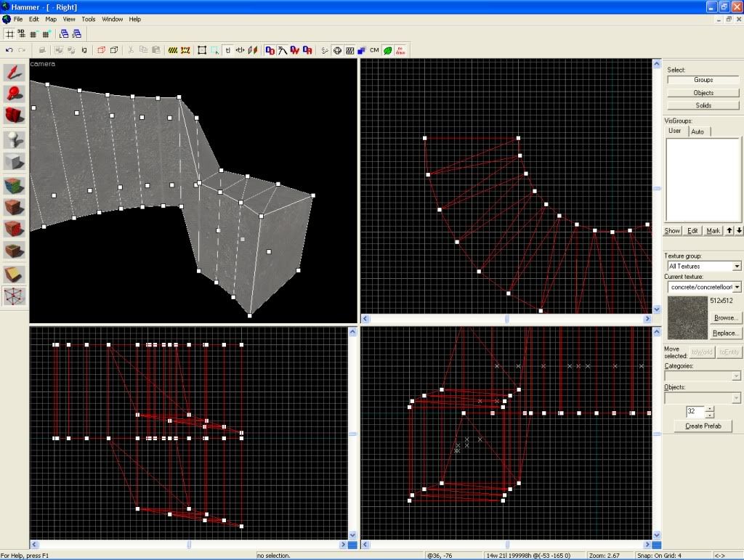The height and width of the screenshot is (560, 744).
Task: Open the Current texture dropdown
Action: [736, 288]
